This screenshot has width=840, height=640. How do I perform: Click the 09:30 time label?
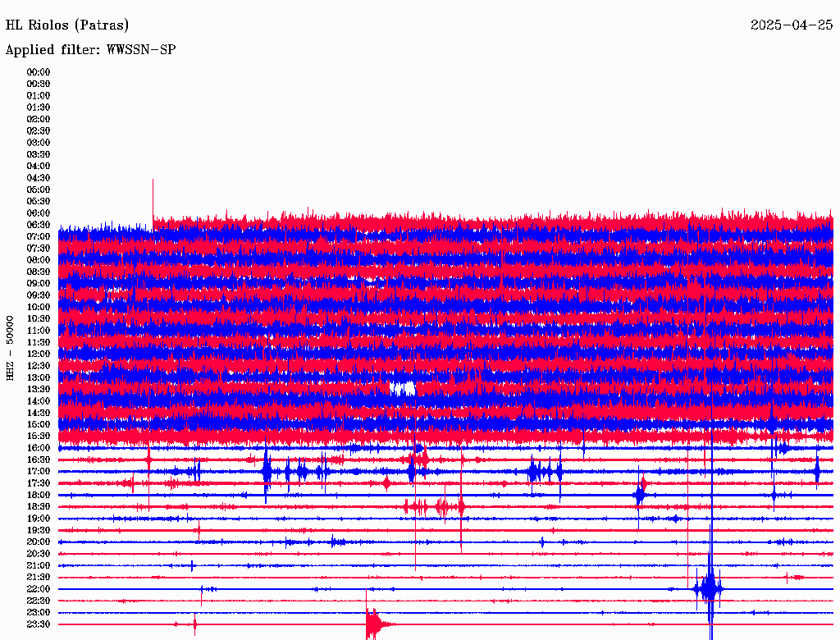(39, 295)
